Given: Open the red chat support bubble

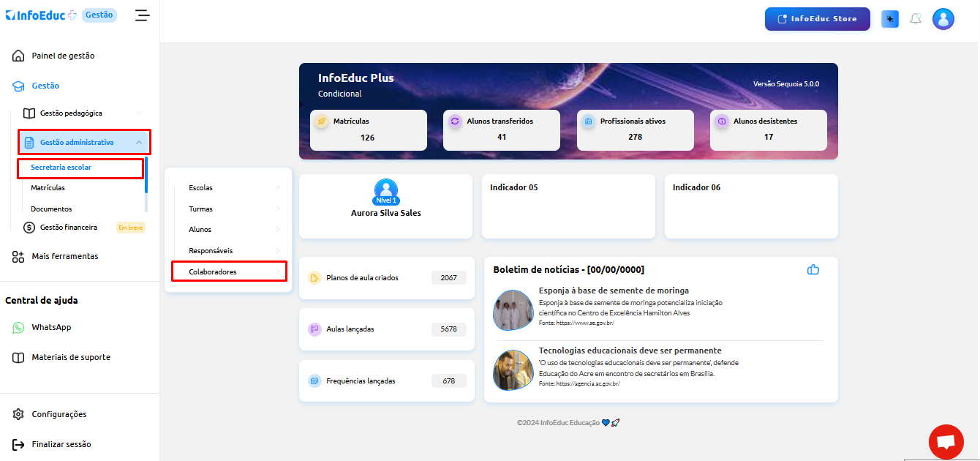Looking at the screenshot, I should (x=946, y=442).
